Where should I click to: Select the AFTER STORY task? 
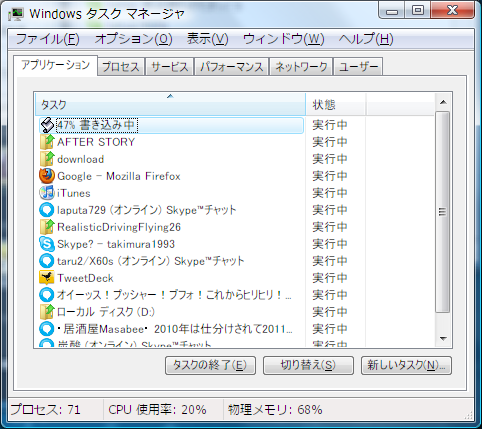click(x=96, y=142)
